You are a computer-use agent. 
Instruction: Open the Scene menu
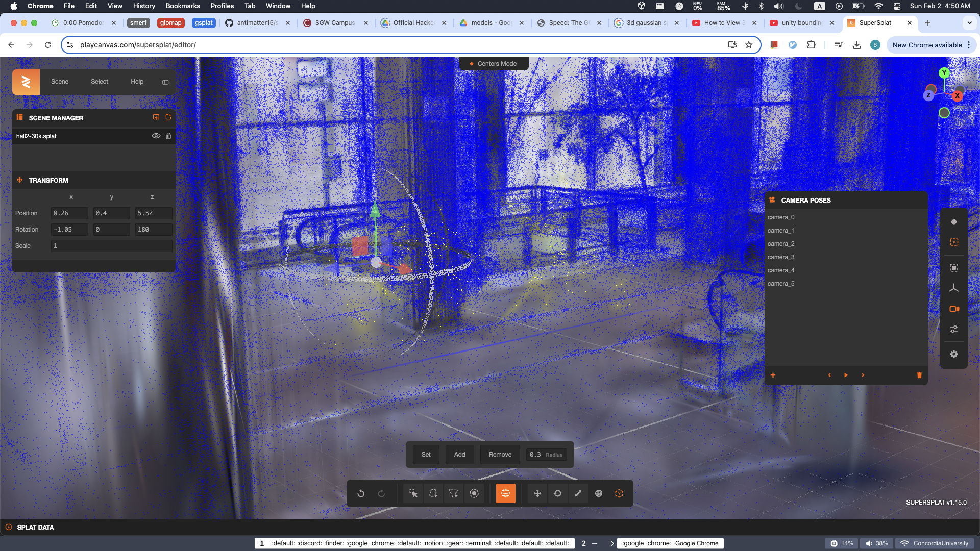[59, 82]
